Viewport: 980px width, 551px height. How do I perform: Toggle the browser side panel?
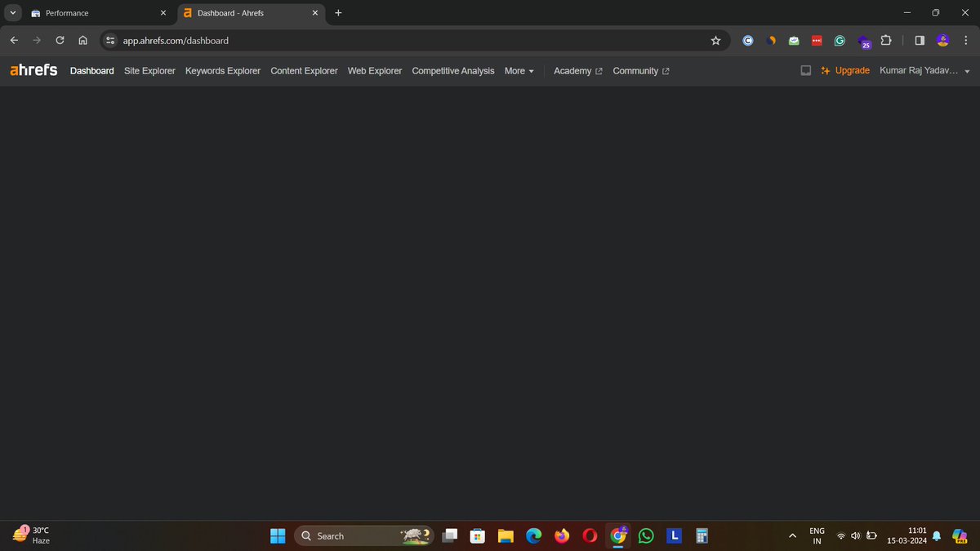point(920,40)
